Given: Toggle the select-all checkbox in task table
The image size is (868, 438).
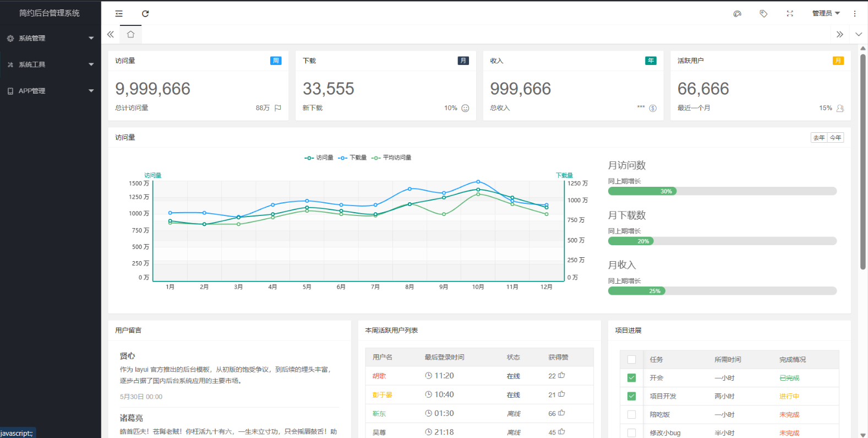Looking at the screenshot, I should [x=631, y=359].
